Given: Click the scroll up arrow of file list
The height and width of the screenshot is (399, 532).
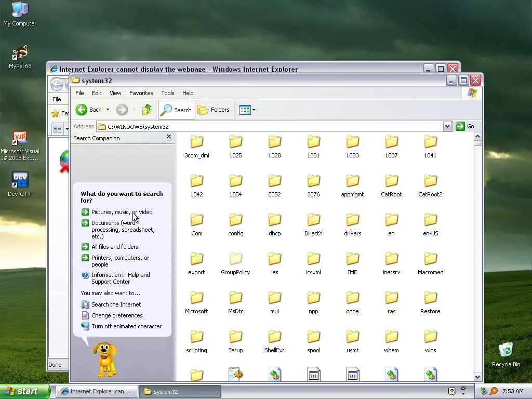Looking at the screenshot, I should coord(478,137).
